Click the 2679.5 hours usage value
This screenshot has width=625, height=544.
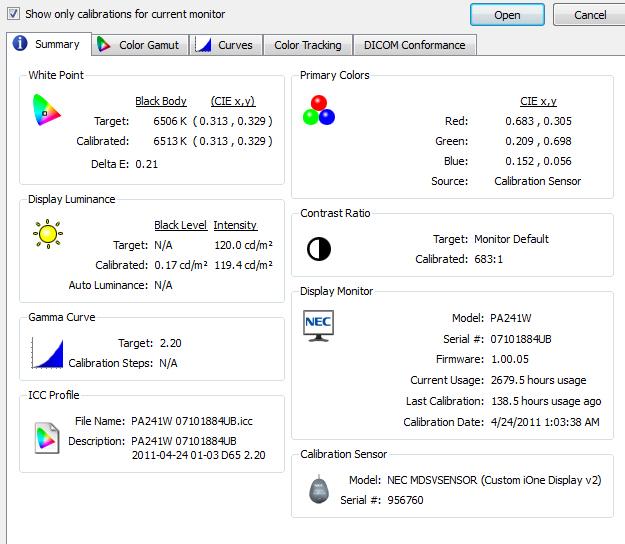point(539,380)
